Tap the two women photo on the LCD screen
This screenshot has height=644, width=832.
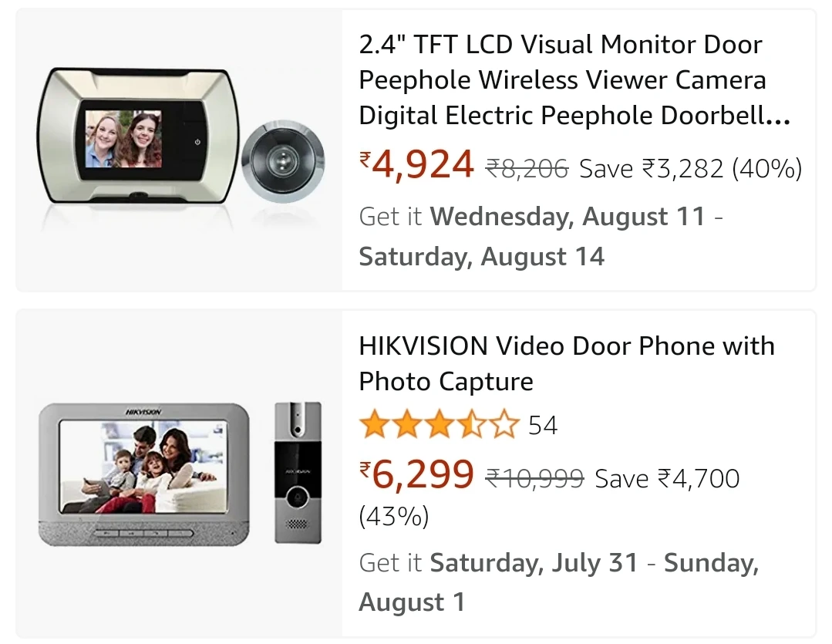123,140
